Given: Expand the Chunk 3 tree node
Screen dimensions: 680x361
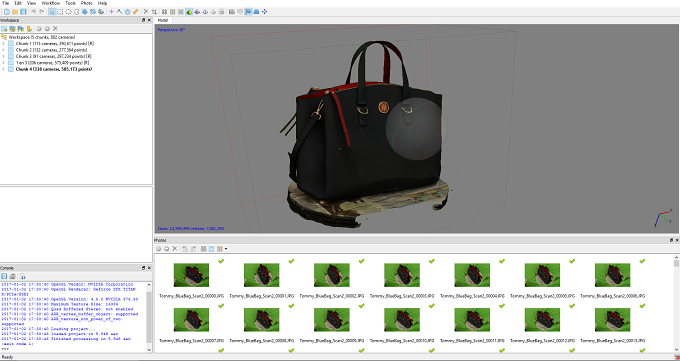Looking at the screenshot, I should [x=3, y=56].
